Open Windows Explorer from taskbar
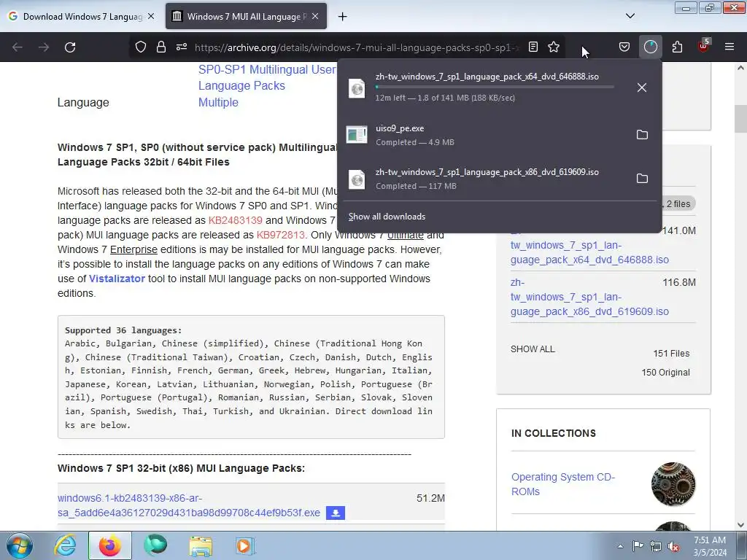 coord(201,545)
